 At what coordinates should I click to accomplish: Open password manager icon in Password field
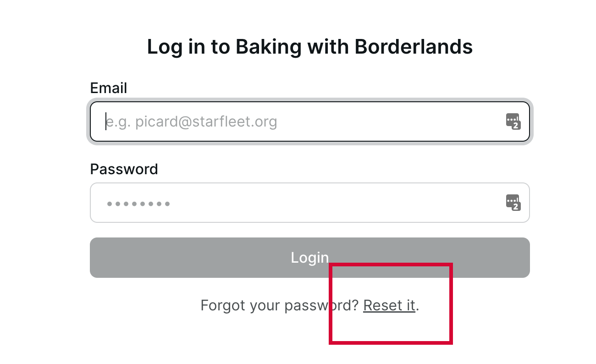coord(513,203)
